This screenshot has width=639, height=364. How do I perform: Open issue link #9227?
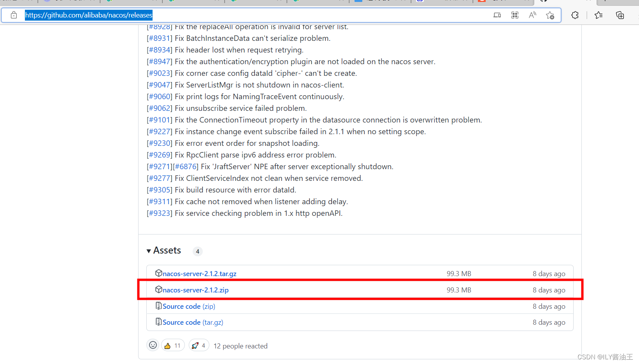point(160,131)
